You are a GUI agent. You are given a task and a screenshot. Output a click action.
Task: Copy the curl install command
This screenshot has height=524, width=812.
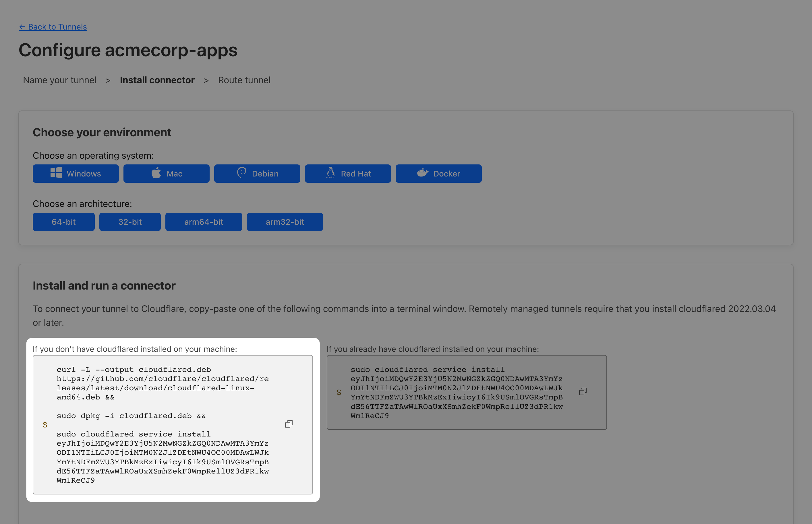tap(289, 424)
